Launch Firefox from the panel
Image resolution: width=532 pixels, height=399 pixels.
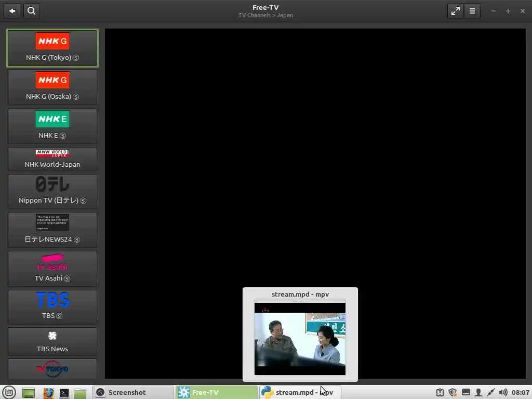(48, 393)
